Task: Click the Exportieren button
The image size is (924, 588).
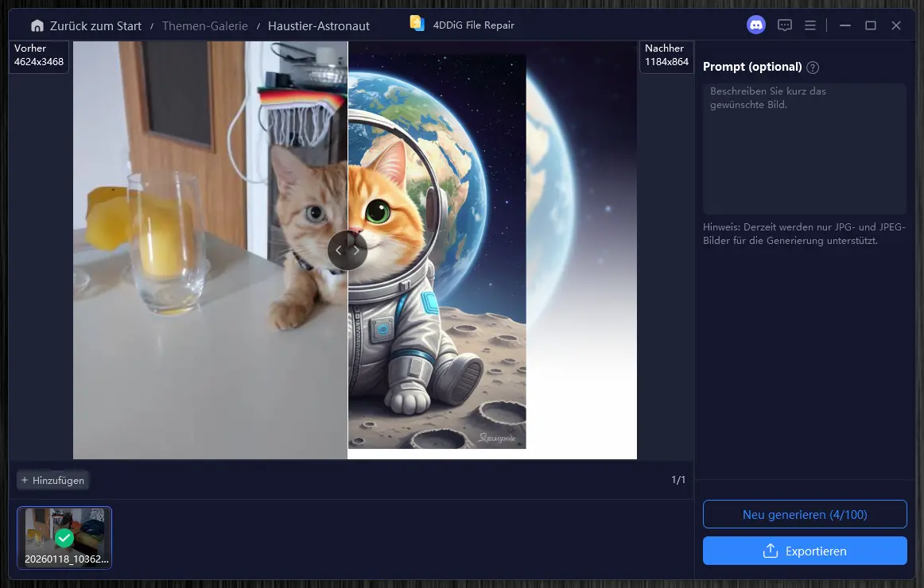Action: [805, 551]
